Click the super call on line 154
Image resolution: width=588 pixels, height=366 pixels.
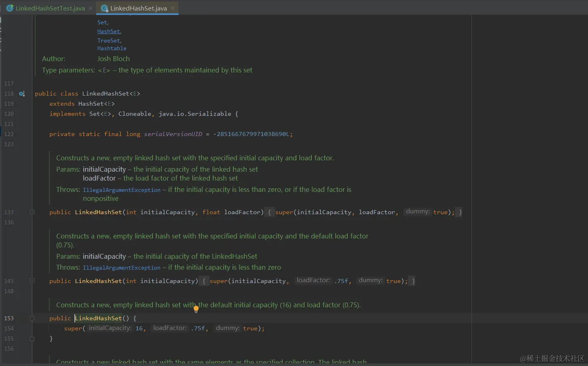pos(73,328)
